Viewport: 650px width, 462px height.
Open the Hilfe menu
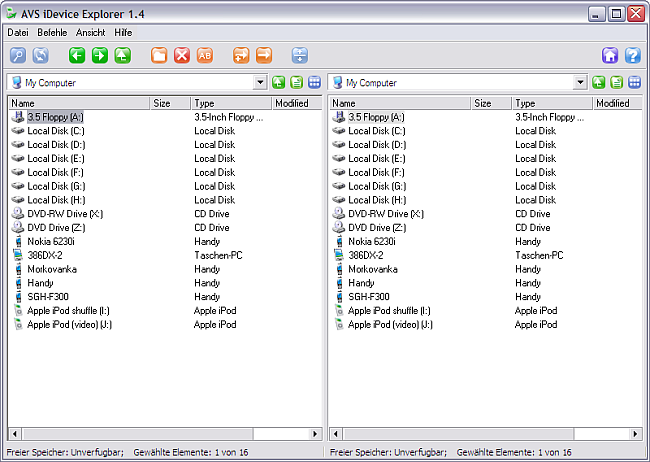coord(124,32)
